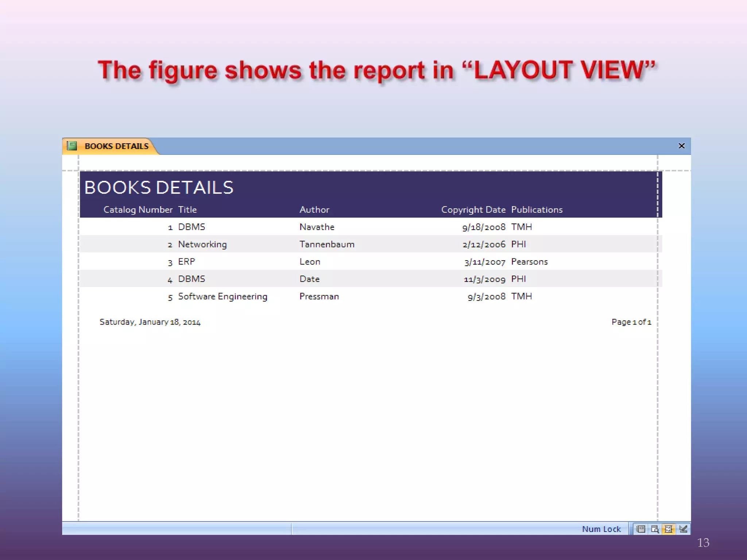
Task: Select the Catalog Number column header
Action: 138,210
